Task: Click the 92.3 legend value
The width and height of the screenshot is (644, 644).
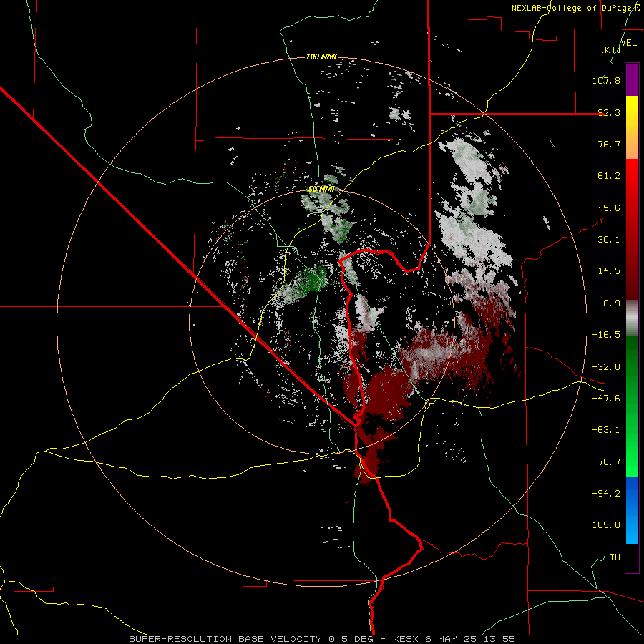Action: [609, 112]
